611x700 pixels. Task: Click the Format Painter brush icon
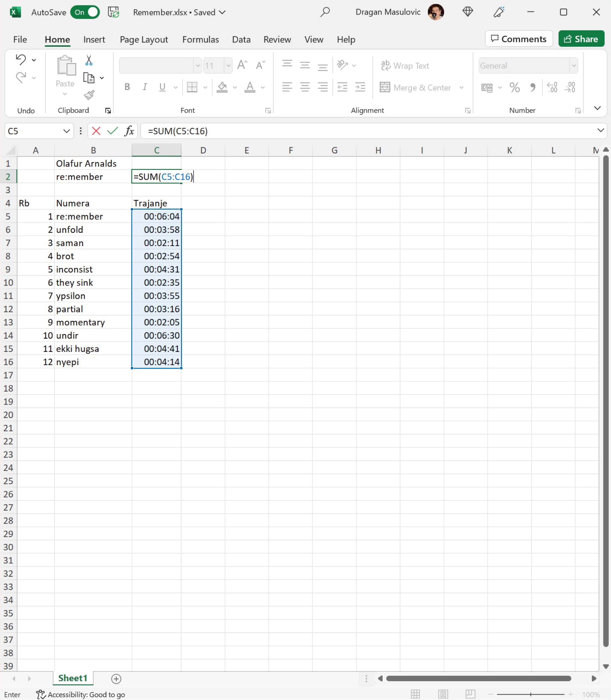point(89,95)
